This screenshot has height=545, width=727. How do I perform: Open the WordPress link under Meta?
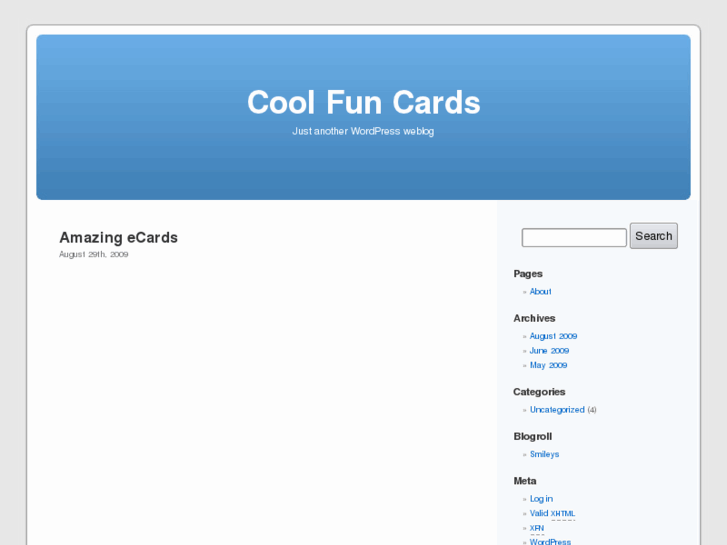coord(550,541)
